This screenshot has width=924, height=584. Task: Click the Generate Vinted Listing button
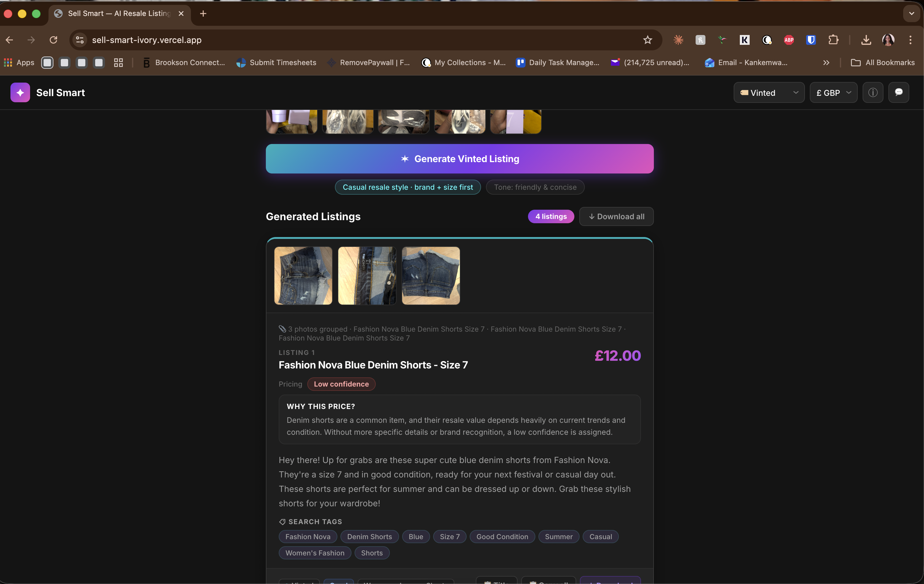(459, 159)
